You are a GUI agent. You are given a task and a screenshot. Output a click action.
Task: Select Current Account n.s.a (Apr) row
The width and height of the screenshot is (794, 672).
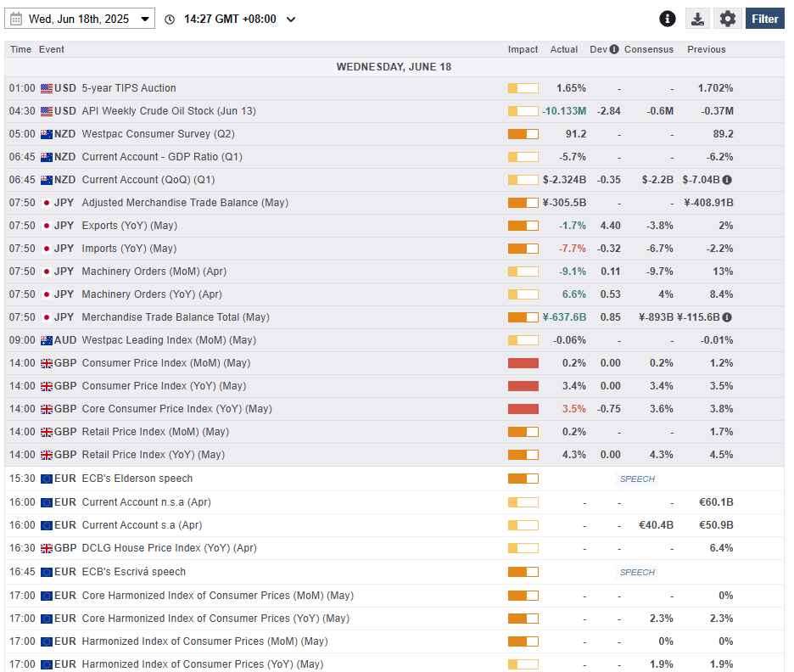[394, 502]
